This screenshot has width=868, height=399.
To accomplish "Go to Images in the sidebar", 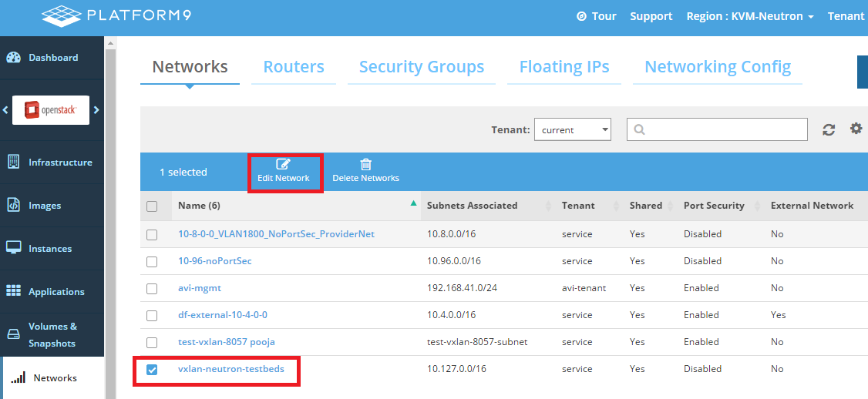I will coord(44,206).
